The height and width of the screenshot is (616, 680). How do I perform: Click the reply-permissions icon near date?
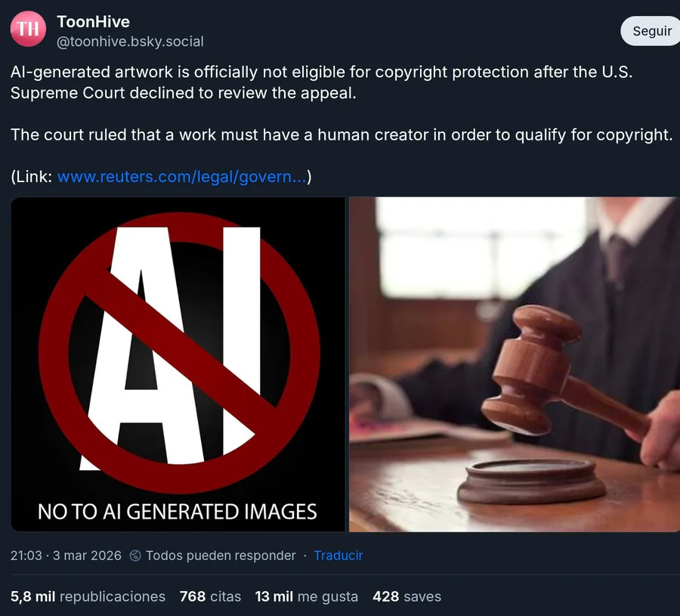[135, 556]
